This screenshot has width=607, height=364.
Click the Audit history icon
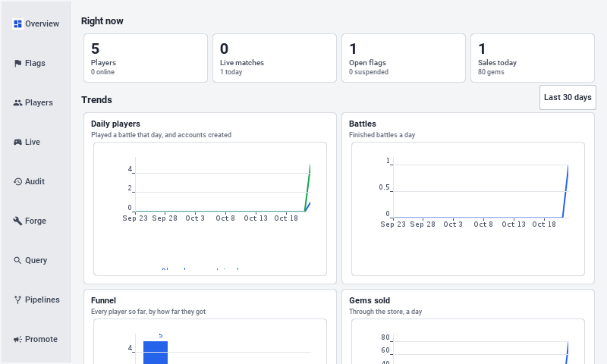click(x=17, y=182)
